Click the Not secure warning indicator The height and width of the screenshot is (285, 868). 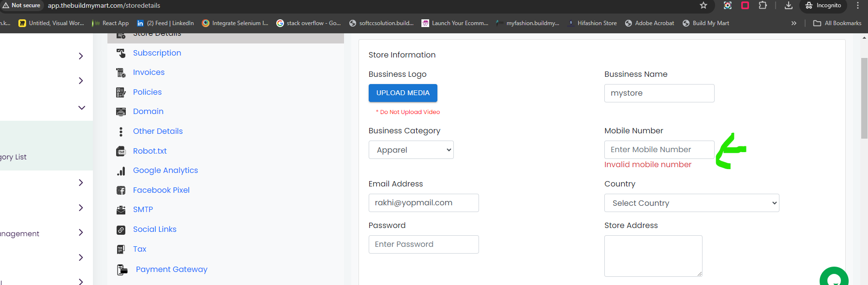point(22,5)
